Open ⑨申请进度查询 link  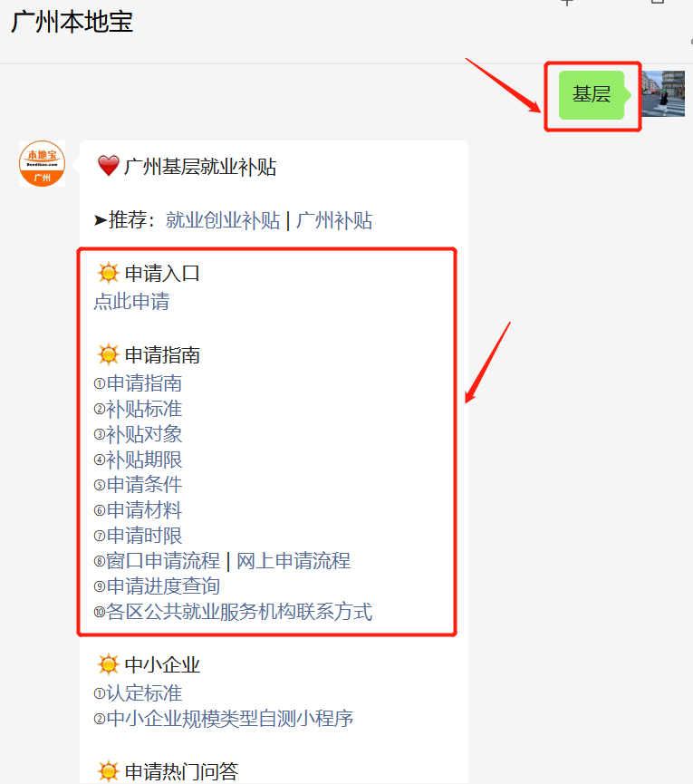tap(157, 586)
